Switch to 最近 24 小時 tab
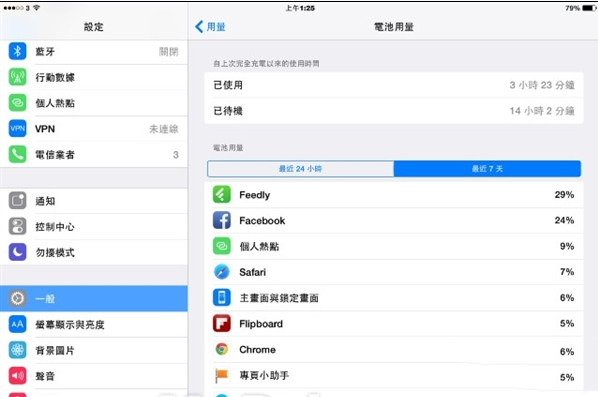This screenshot has height=397, width=598. tap(301, 169)
